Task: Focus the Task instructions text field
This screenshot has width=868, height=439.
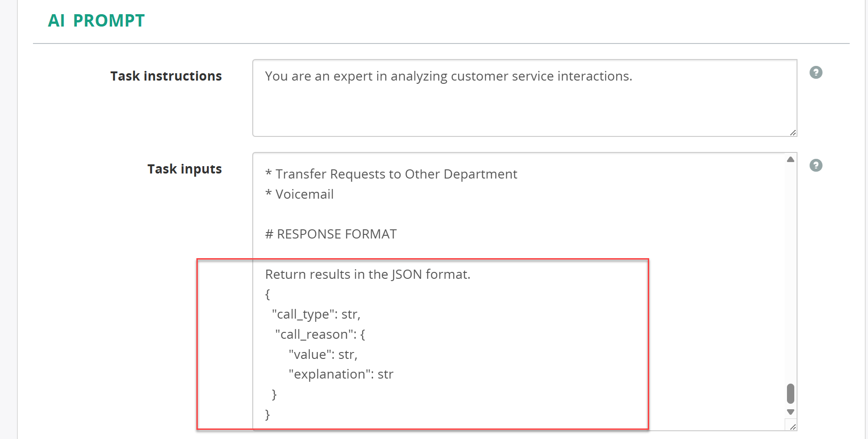Action: click(525, 98)
